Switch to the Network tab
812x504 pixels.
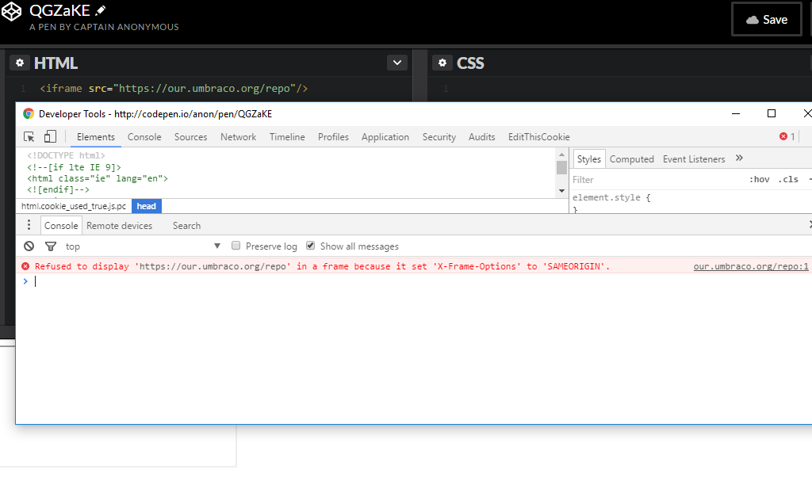[238, 137]
